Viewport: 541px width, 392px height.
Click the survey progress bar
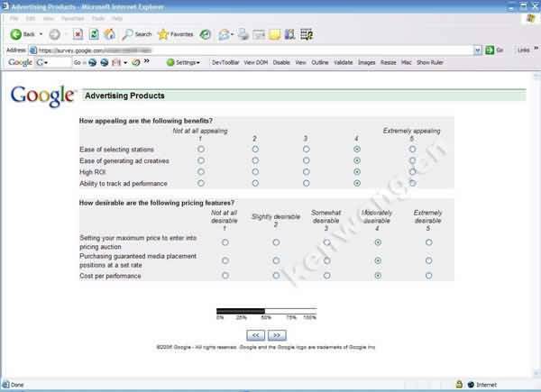[x=266, y=311]
